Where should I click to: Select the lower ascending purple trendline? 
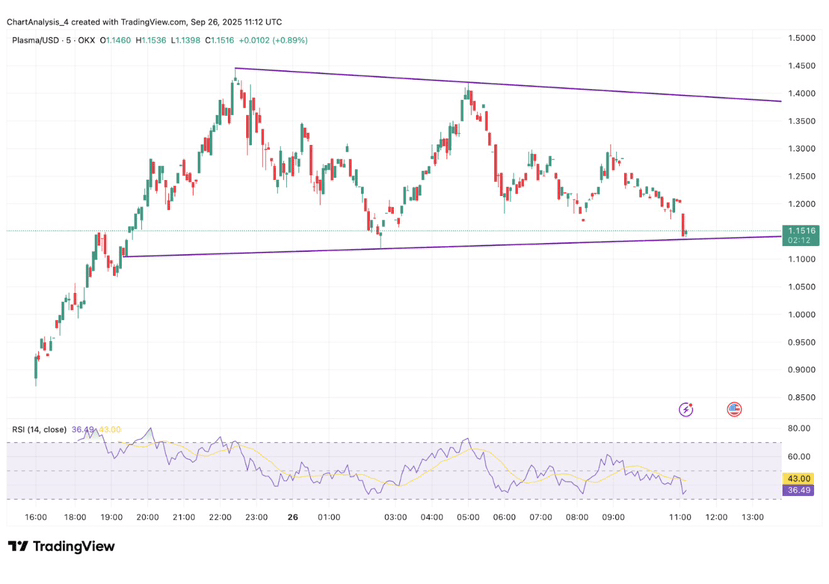coord(453,246)
